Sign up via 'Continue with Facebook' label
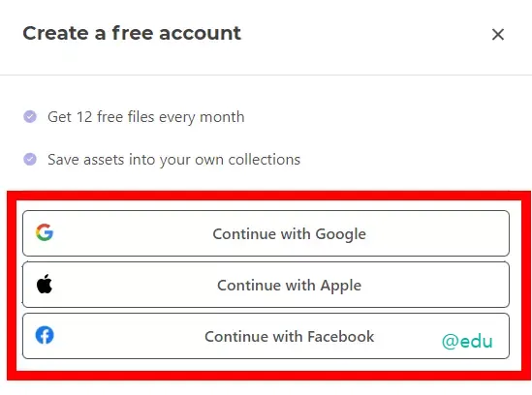The image size is (532, 395). point(290,337)
